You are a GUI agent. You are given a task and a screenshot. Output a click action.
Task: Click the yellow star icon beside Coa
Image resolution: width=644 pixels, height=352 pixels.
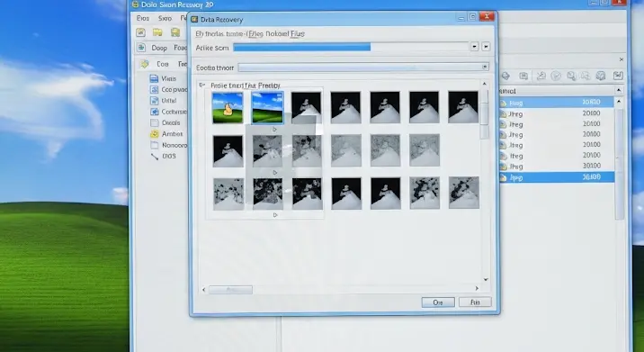[x=145, y=64]
